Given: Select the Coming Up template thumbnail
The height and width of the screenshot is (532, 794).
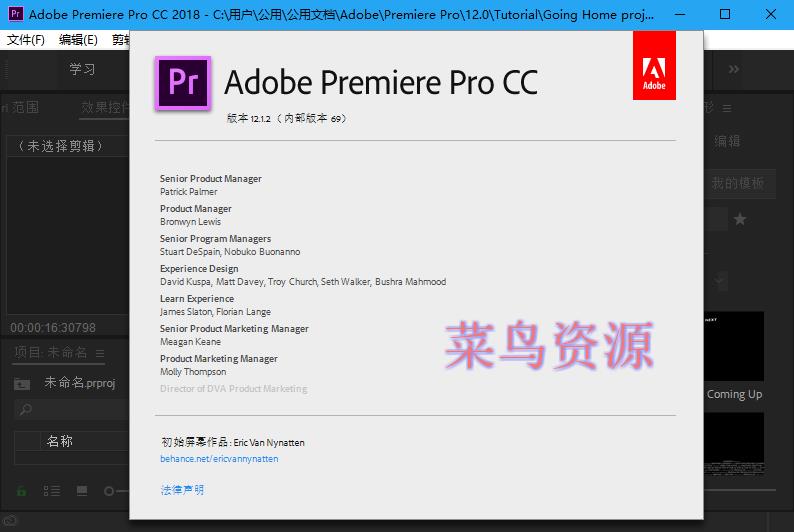Looking at the screenshot, I should 734,346.
